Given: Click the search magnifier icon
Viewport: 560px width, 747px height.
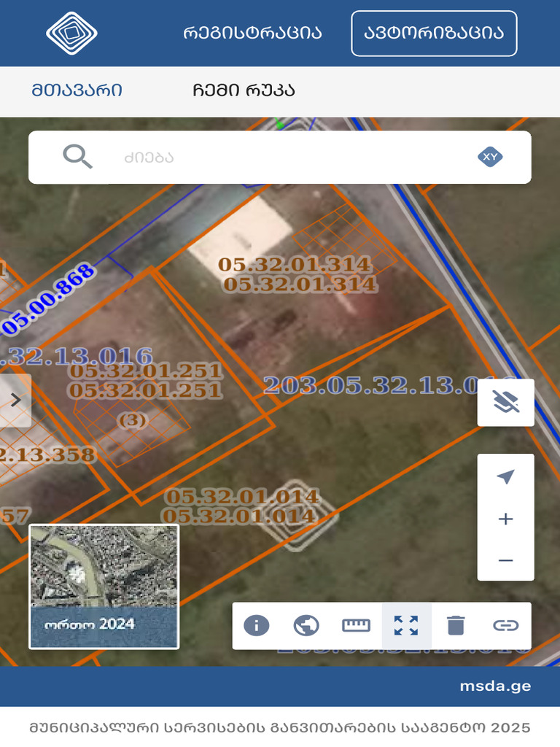Looking at the screenshot, I should 77,157.
